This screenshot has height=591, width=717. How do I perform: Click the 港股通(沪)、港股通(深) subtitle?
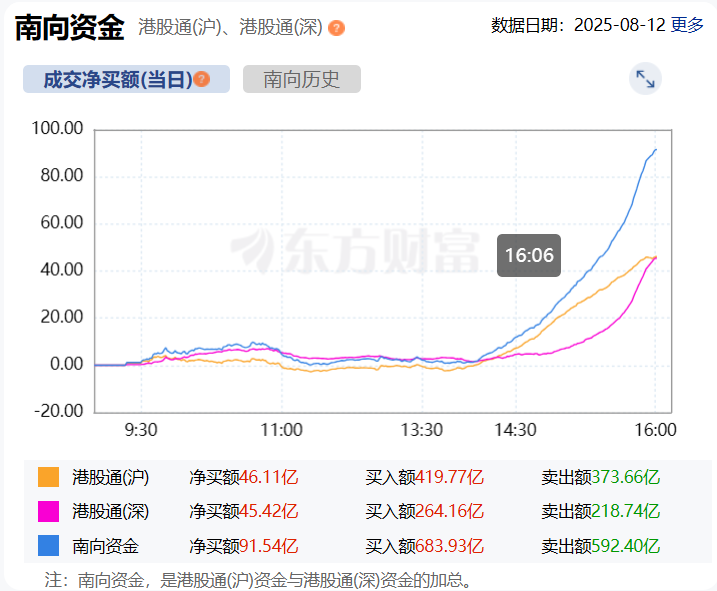click(x=230, y=27)
